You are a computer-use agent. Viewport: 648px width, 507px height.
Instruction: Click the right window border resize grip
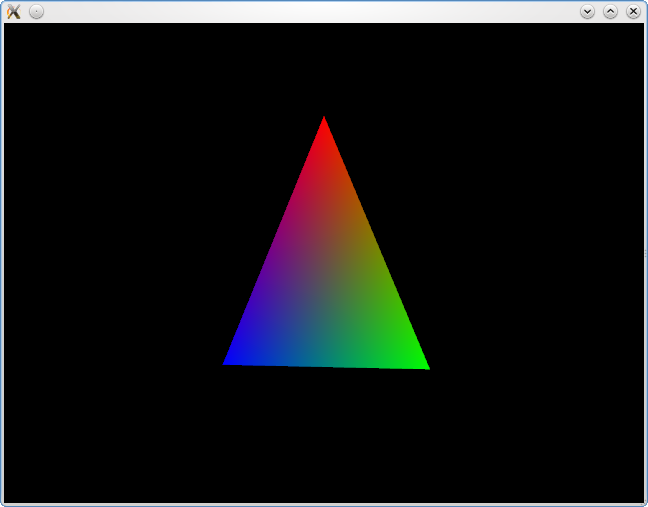coord(645,254)
